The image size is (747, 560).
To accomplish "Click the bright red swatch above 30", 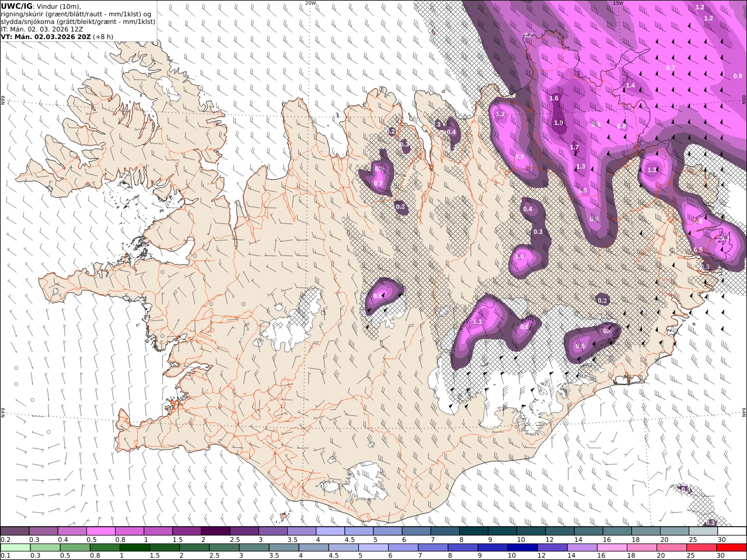I will 732,548.
